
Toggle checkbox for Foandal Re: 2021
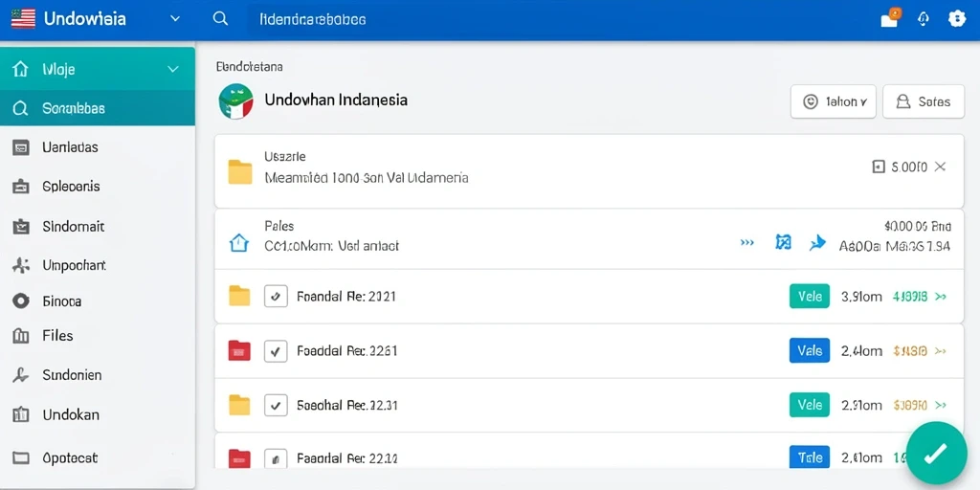(276, 297)
